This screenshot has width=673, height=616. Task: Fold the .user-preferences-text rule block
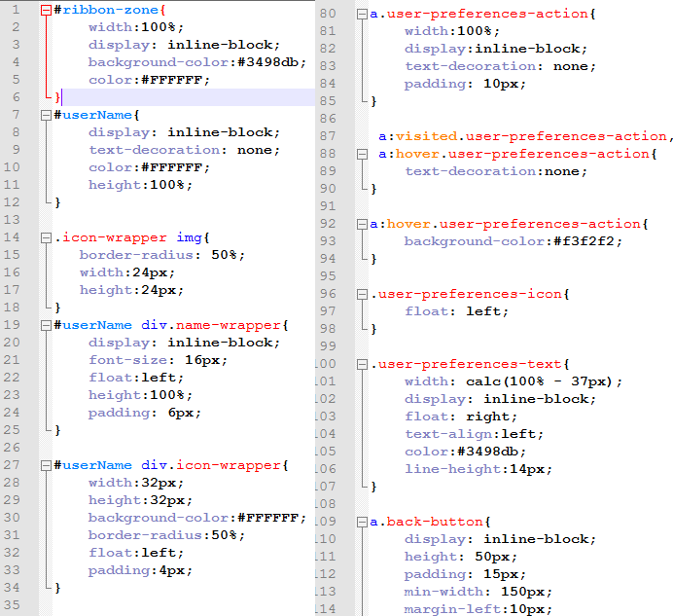(363, 365)
